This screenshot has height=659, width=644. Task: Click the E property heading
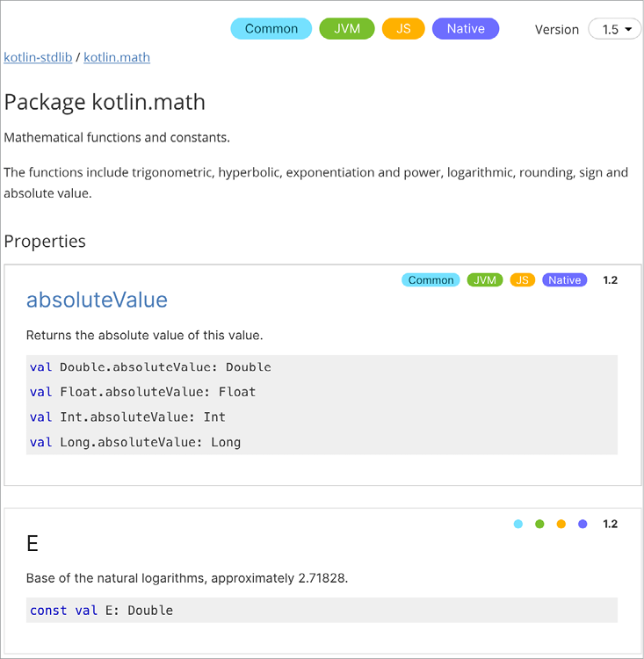pyautogui.click(x=33, y=544)
